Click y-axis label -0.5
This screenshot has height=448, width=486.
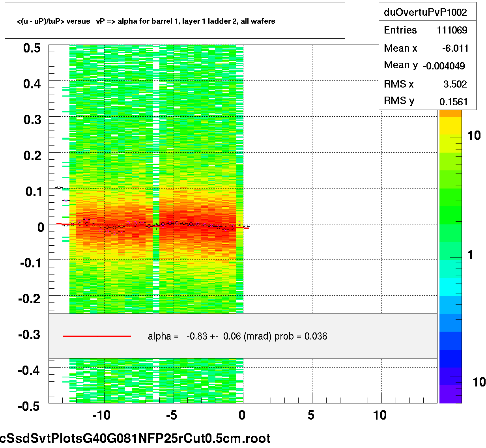pos(30,406)
